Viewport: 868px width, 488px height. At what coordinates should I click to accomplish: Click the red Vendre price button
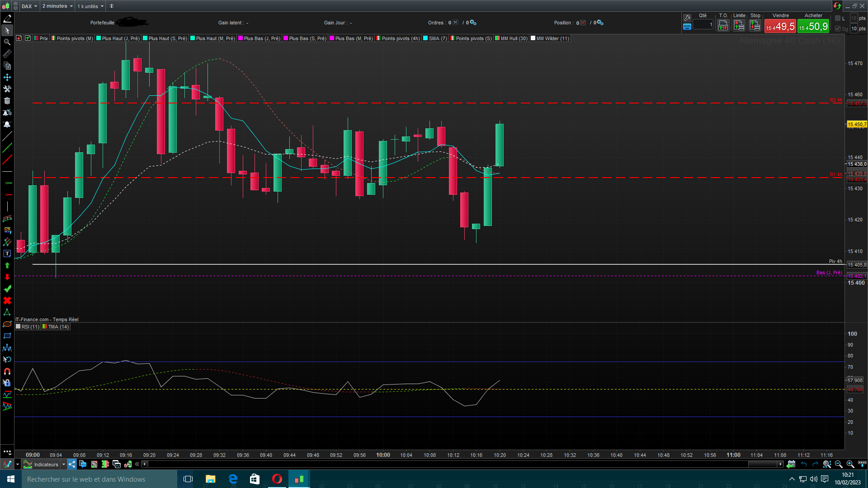coord(780,26)
